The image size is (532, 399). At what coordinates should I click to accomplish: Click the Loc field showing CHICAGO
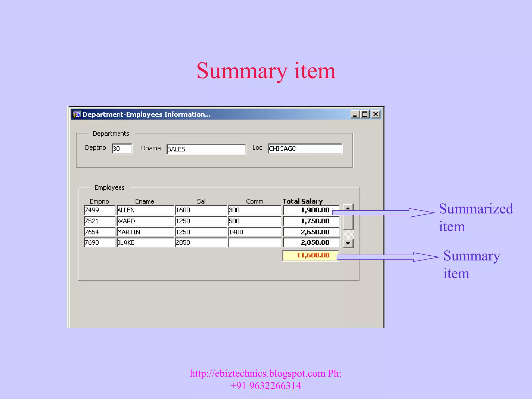(x=305, y=149)
